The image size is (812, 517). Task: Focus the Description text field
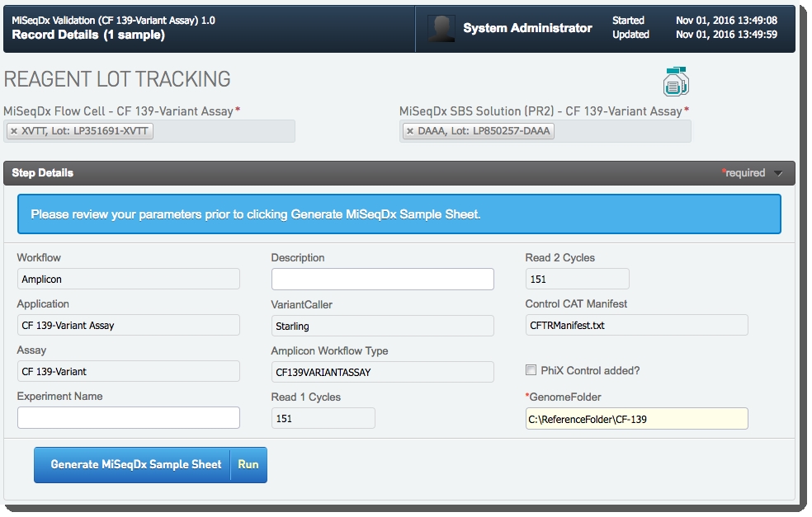[382, 279]
